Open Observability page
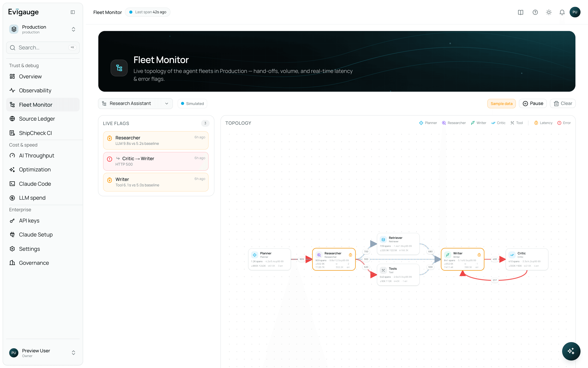The image size is (588, 368). tap(43, 90)
